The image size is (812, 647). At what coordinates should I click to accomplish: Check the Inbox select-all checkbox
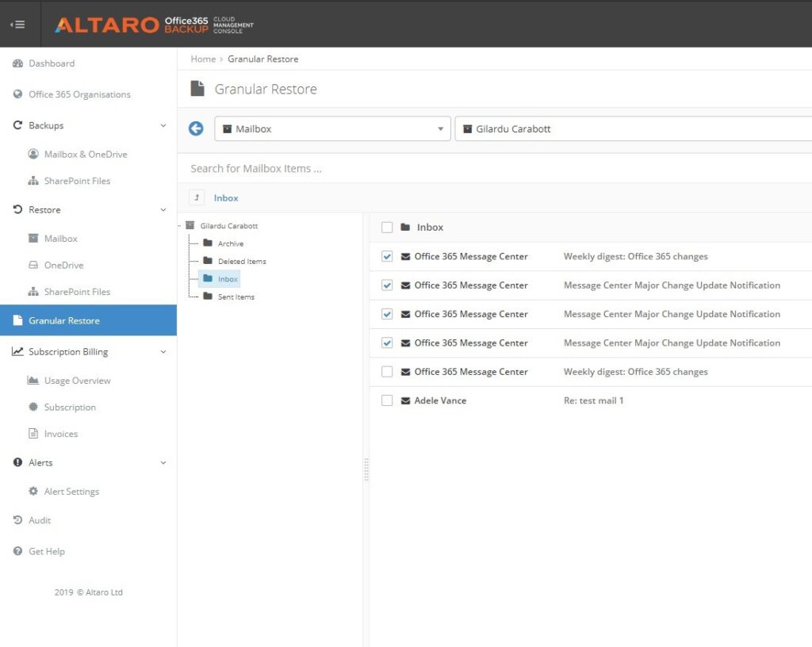coord(387,228)
